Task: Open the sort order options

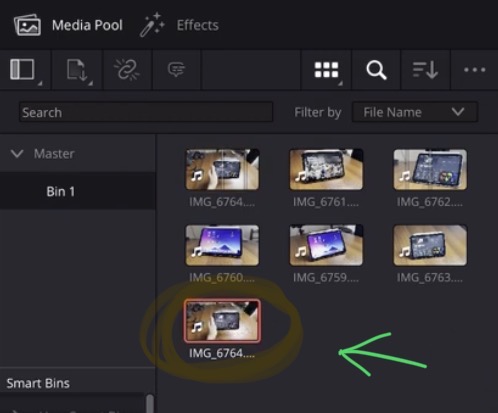Action: tap(425, 70)
